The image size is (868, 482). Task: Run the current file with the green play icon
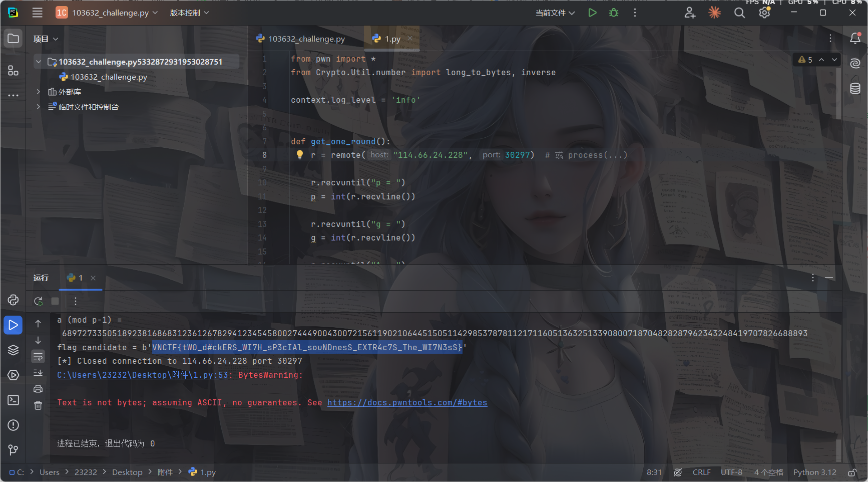[x=592, y=13]
